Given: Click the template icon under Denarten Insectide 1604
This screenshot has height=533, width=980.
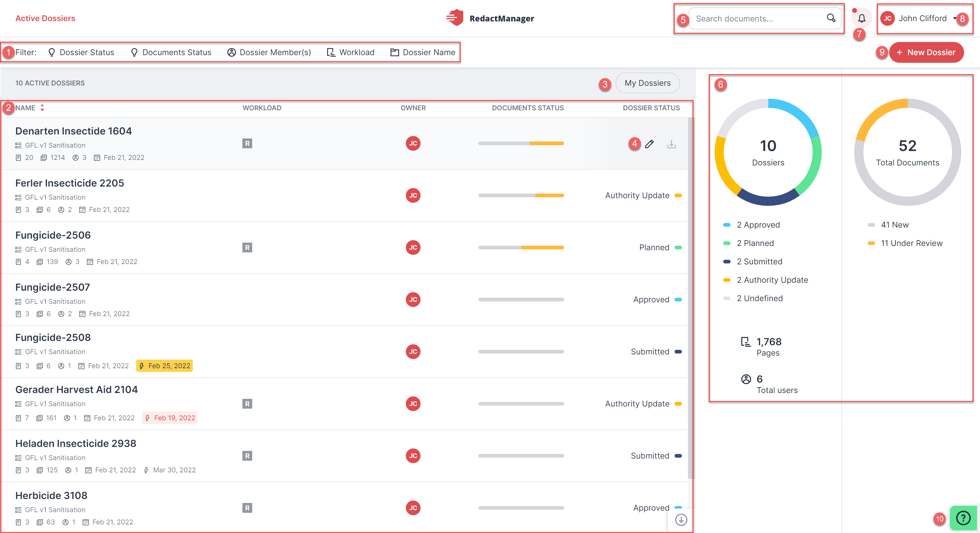Looking at the screenshot, I should click(x=18, y=146).
